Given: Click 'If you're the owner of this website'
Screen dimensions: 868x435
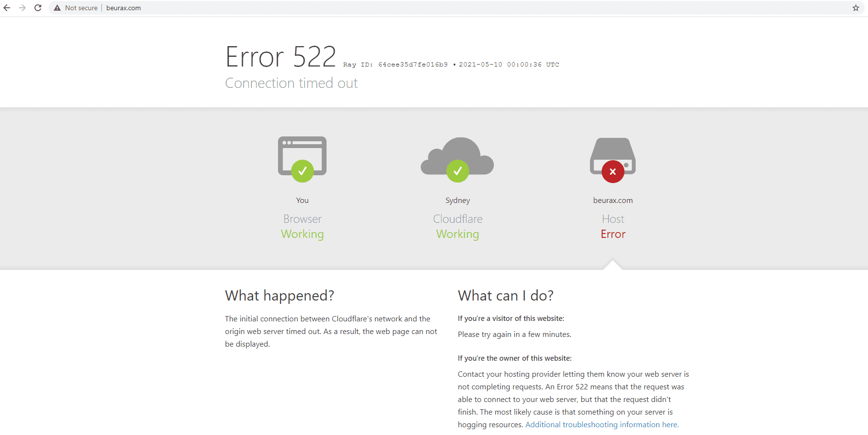Looking at the screenshot, I should pos(515,358).
